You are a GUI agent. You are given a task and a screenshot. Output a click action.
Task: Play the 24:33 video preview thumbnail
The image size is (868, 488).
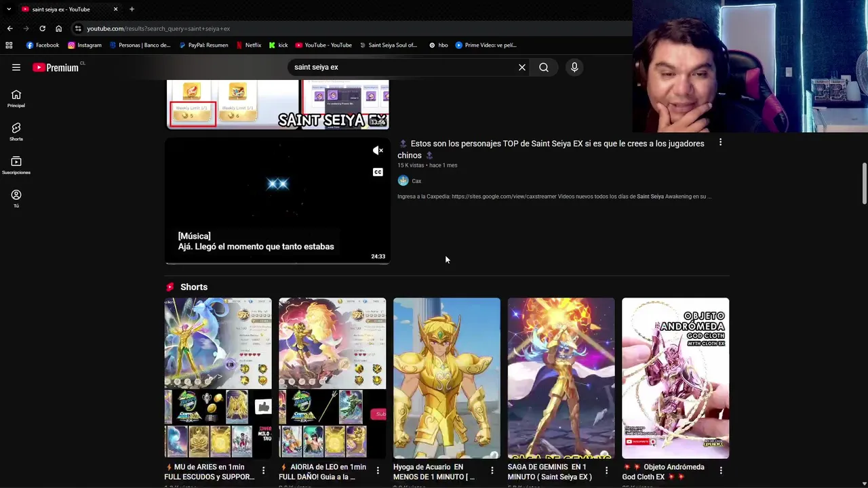click(277, 201)
